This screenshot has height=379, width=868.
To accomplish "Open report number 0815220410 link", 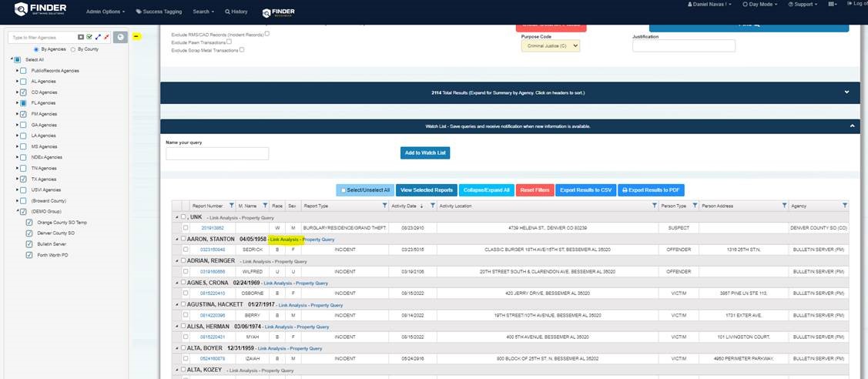I will (x=213, y=293).
